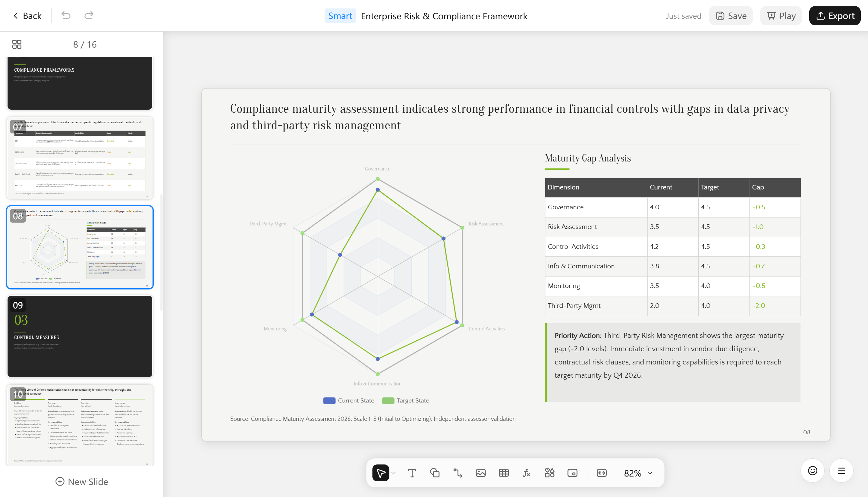Fit slide to width
The height and width of the screenshot is (497, 868).
pos(602,473)
